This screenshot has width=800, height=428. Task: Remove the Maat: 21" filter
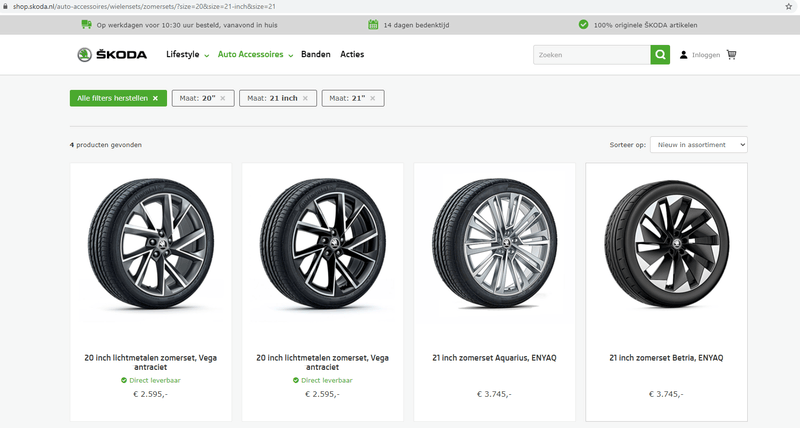click(x=374, y=98)
